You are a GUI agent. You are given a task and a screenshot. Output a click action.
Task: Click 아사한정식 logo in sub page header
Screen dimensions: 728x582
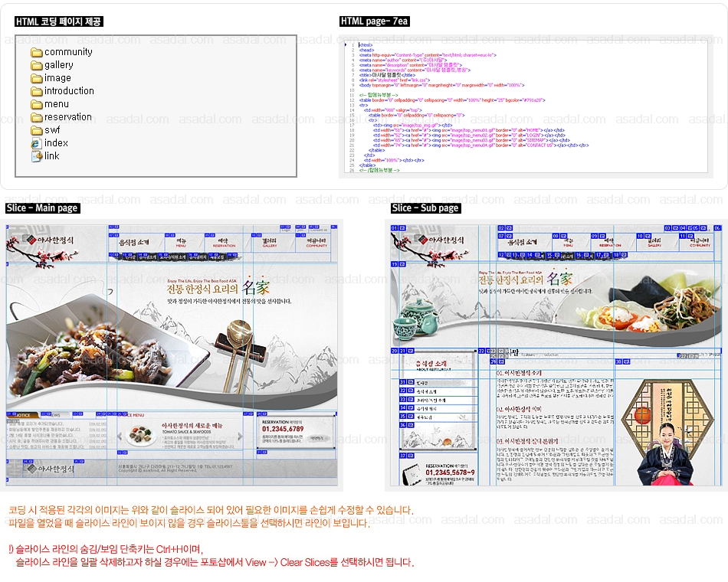[x=441, y=240]
